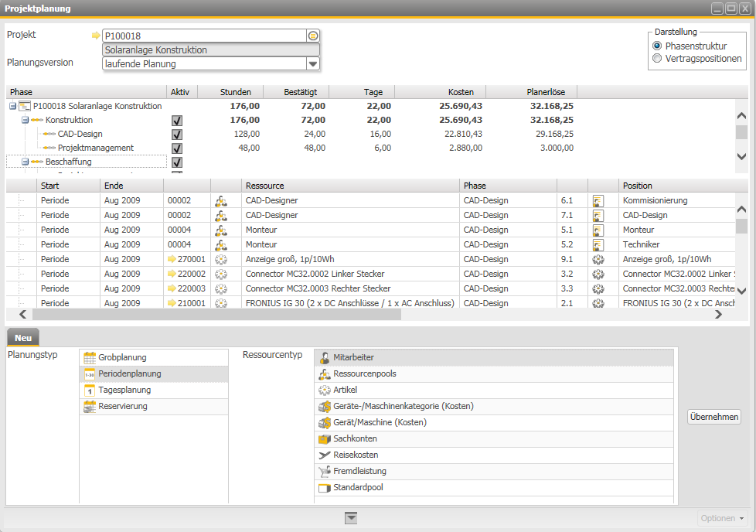Select the Artikel gear icon
756x532 pixels.
(325, 390)
